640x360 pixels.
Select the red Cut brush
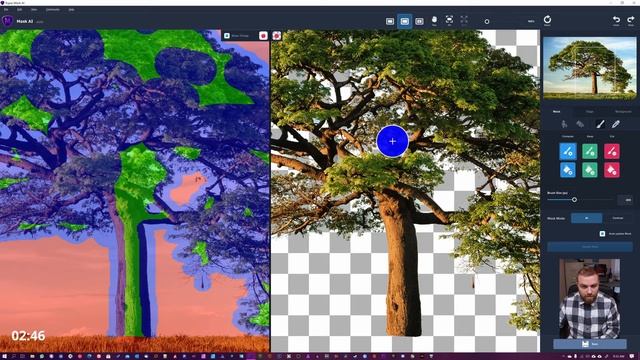tap(611, 151)
